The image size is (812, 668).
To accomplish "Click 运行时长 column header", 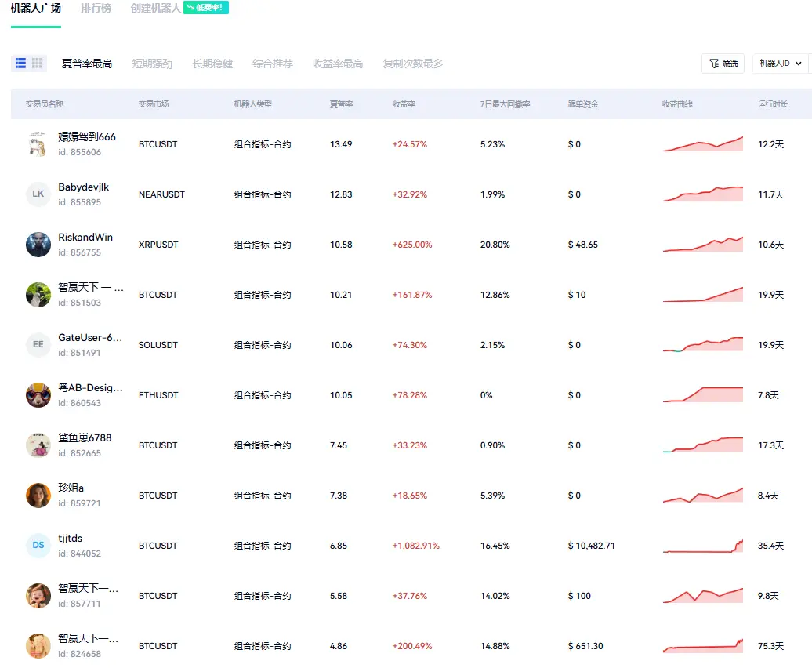I will click(x=773, y=104).
